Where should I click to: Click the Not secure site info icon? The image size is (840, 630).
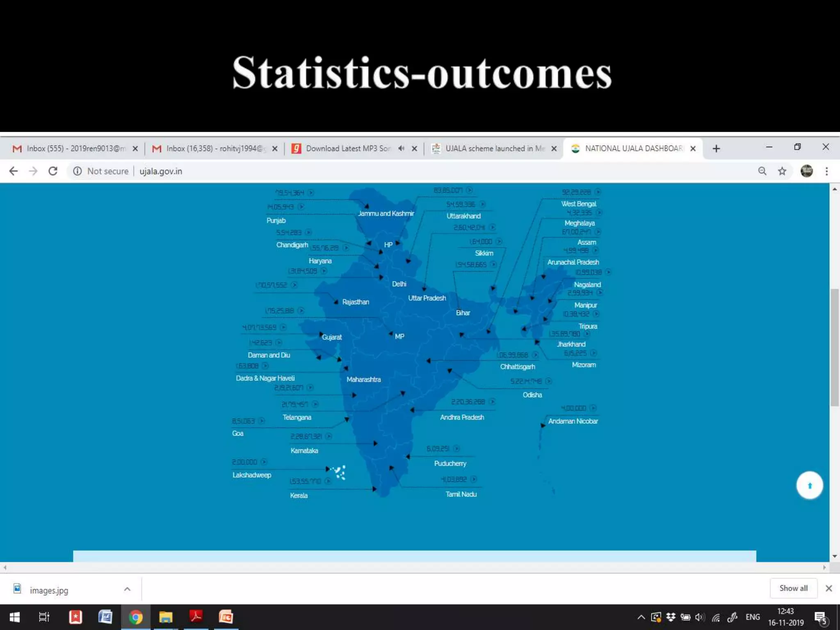(x=78, y=171)
